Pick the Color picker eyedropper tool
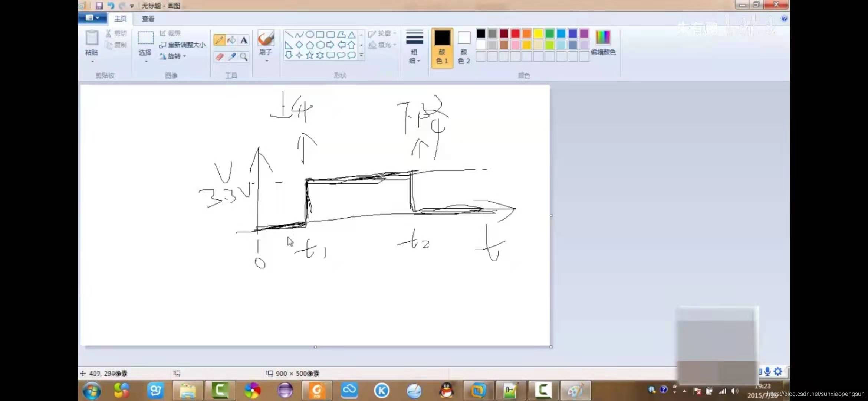Screen dimensions: 868x401 pyautogui.click(x=232, y=57)
